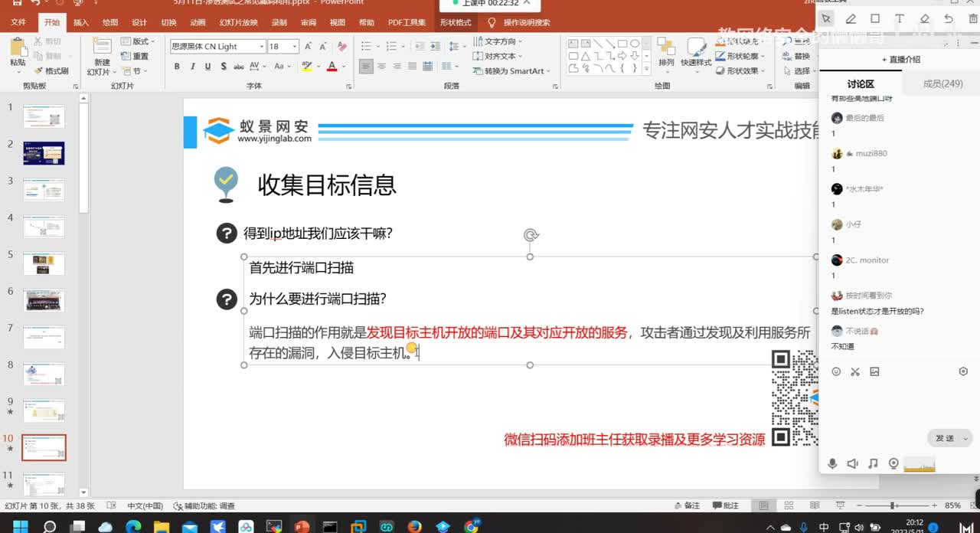Select the pen tool in drawing toolbar
This screenshot has width=980, height=533.
851,18
